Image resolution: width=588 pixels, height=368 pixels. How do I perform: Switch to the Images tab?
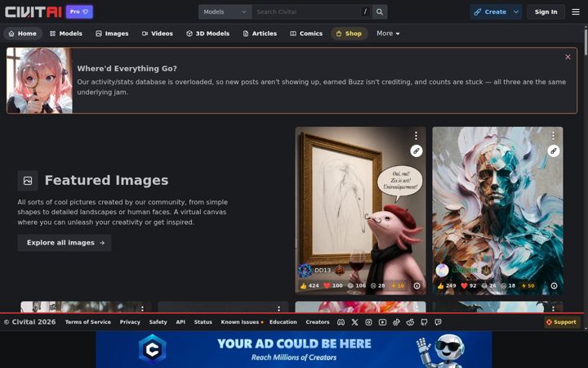click(112, 34)
